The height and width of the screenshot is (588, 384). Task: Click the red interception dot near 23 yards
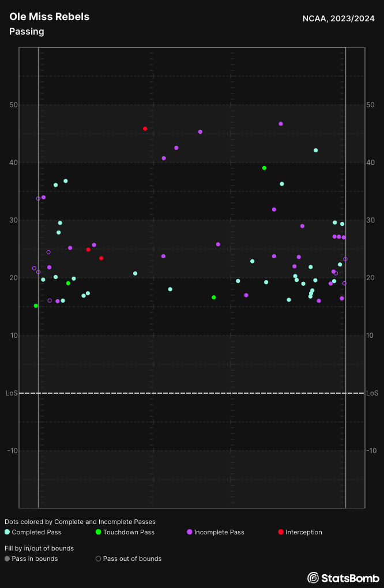point(101,258)
